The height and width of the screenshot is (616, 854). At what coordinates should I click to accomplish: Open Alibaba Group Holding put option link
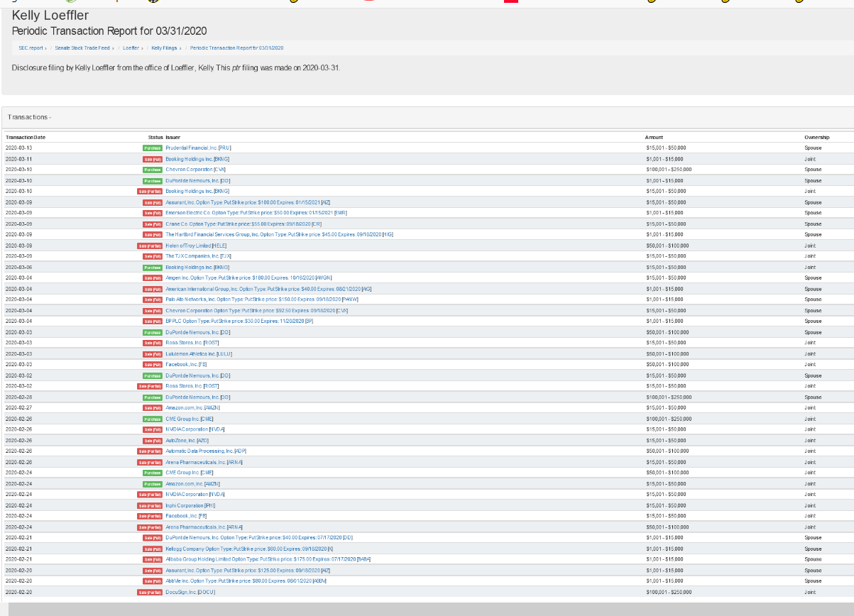[x=268, y=559]
